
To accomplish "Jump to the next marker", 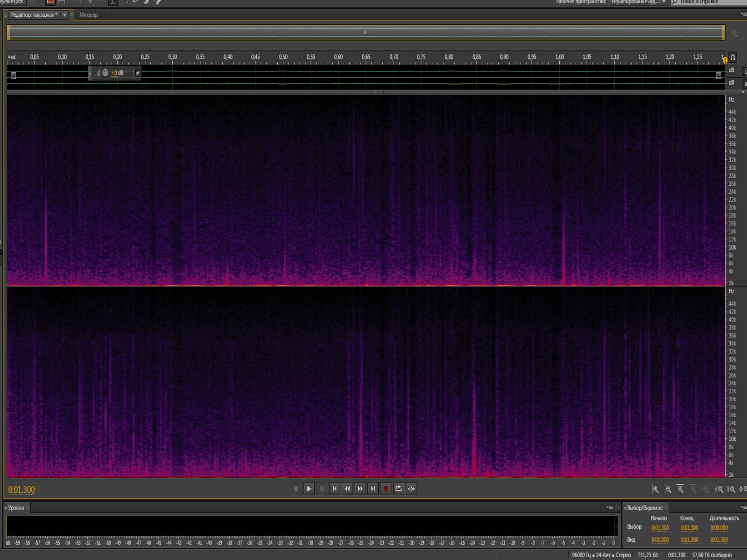I will 373,489.
